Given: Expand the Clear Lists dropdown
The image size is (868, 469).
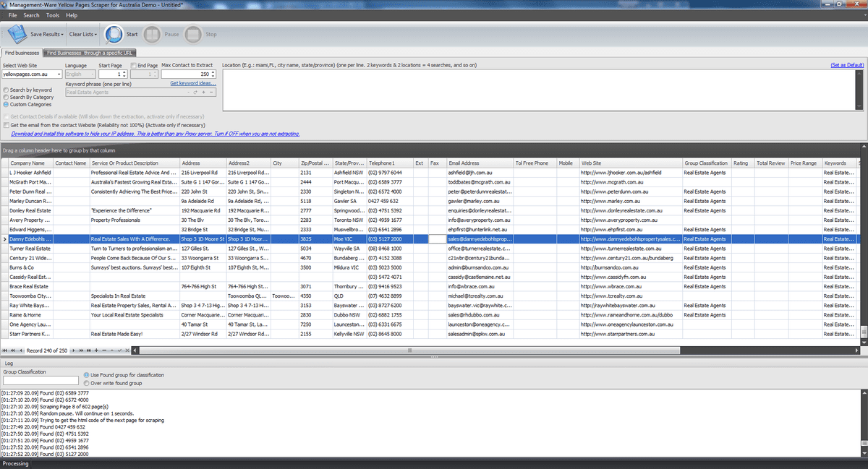Looking at the screenshot, I should pos(95,35).
